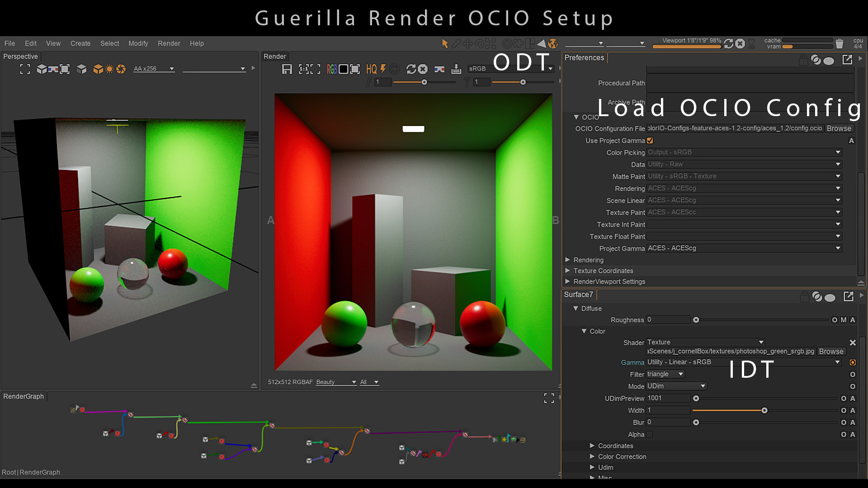
Task: Open the Render menu
Action: [x=169, y=43]
